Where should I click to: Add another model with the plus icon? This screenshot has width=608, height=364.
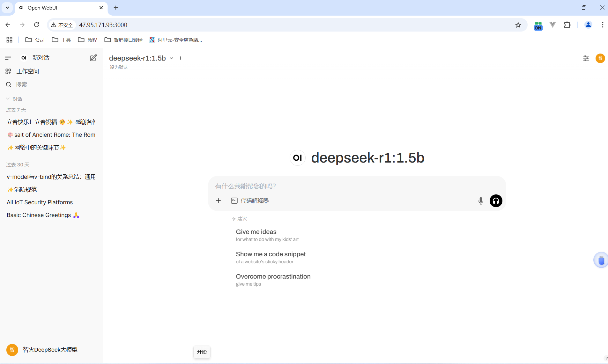coord(181,58)
